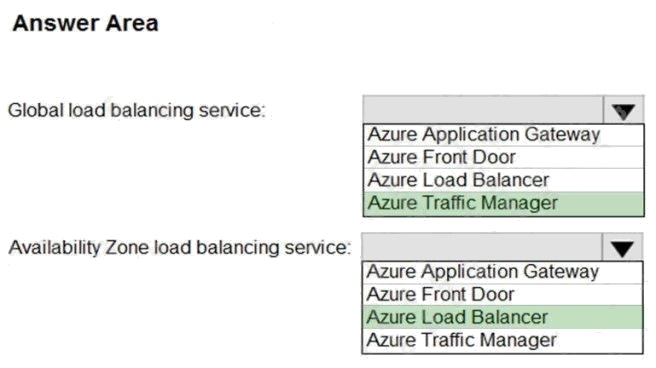Click green highlight beside Azure Load Balancer

[595, 317]
